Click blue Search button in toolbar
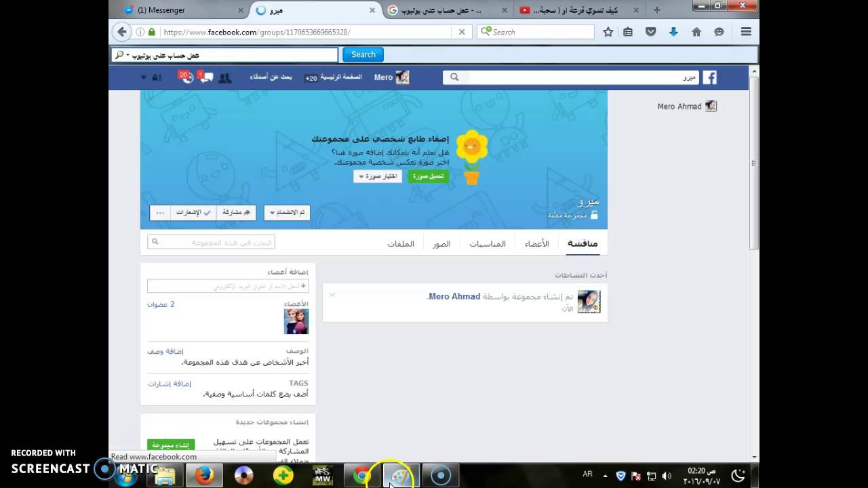The width and height of the screenshot is (868, 488). 363,55
